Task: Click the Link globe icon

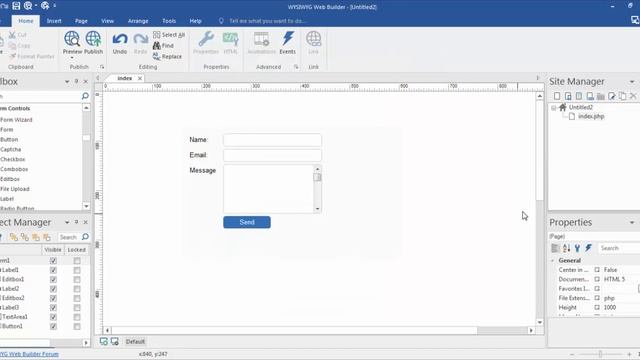Action: click(313, 39)
